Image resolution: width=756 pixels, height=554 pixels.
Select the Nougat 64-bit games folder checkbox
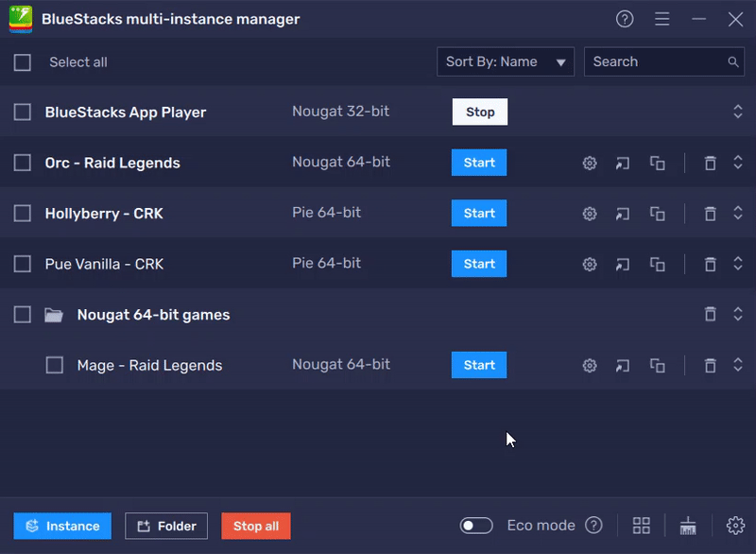pyautogui.click(x=22, y=315)
